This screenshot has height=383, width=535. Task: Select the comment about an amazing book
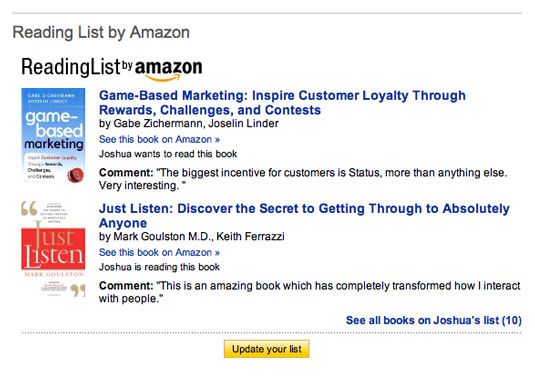click(309, 292)
